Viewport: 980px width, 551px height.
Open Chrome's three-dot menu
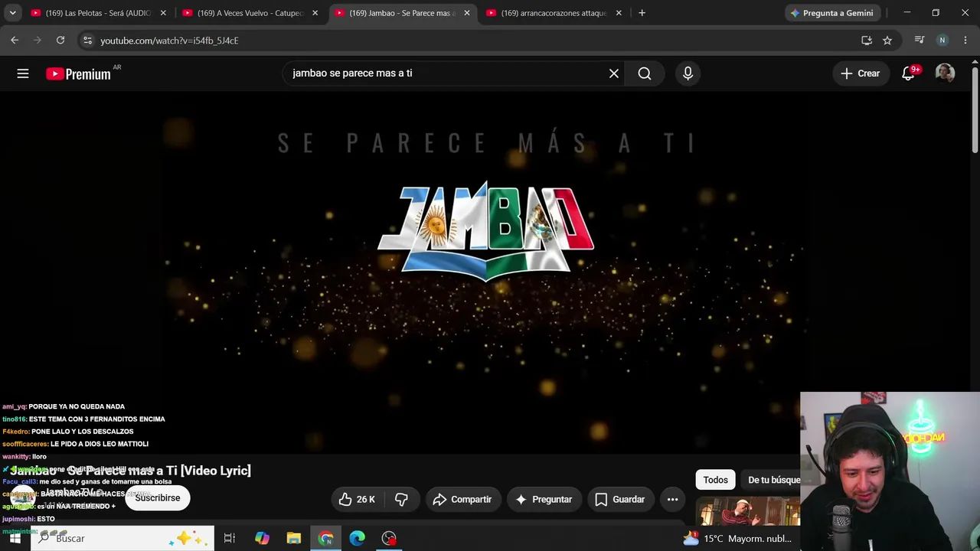965,41
